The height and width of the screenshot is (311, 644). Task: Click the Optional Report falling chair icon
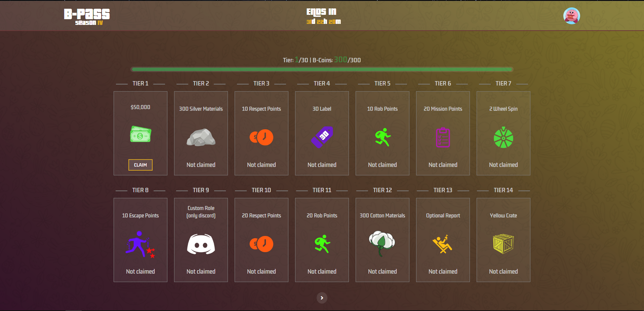[443, 244]
